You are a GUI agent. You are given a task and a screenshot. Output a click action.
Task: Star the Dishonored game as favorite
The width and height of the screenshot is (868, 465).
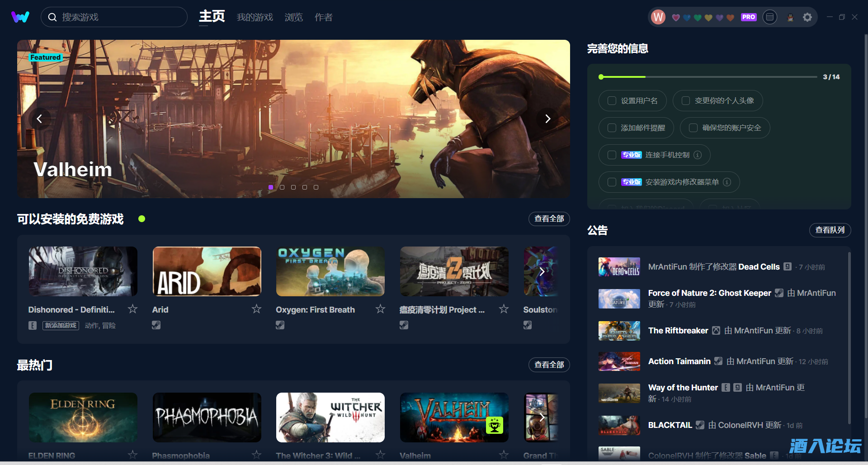[132, 309]
